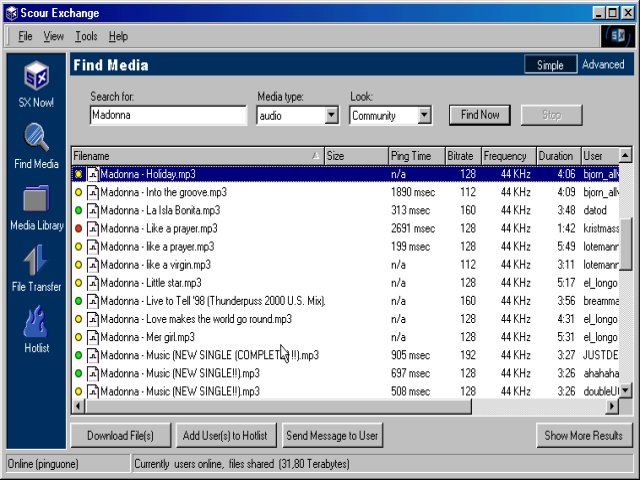Click the file icon of Little star.mp3
The width and height of the screenshot is (640, 480).
point(93,283)
